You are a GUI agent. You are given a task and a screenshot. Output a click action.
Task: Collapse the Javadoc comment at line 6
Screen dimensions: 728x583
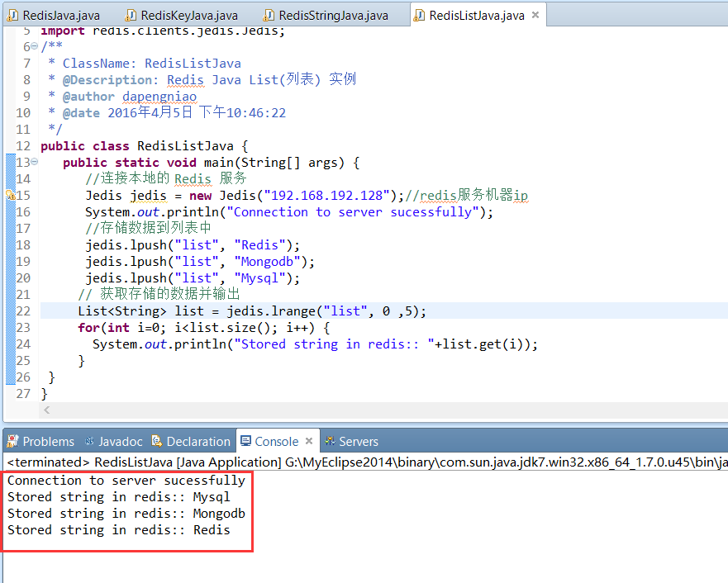click(x=34, y=47)
